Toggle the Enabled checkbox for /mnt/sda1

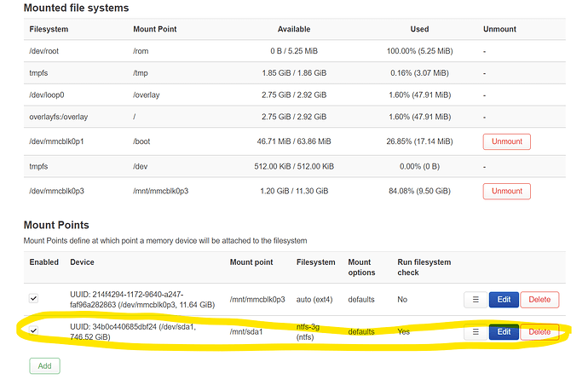point(34,330)
